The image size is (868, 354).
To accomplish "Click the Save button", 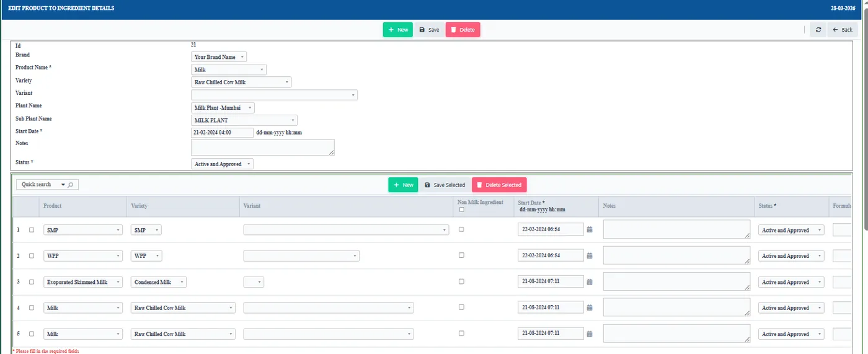I will [x=429, y=30].
